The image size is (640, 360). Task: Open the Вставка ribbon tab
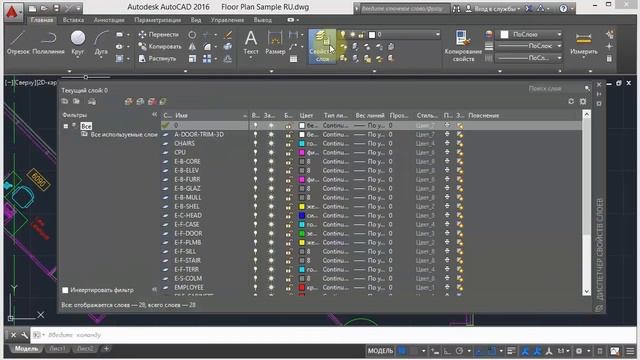coord(73,20)
